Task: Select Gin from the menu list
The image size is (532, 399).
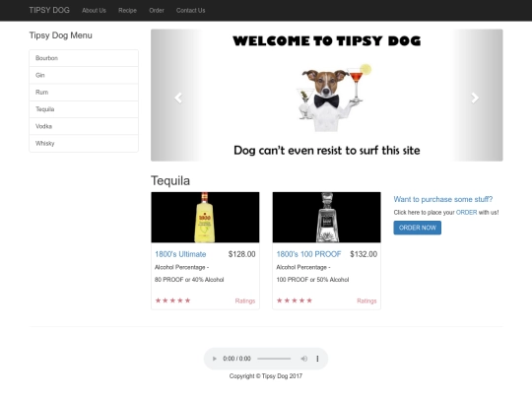Action: click(84, 75)
